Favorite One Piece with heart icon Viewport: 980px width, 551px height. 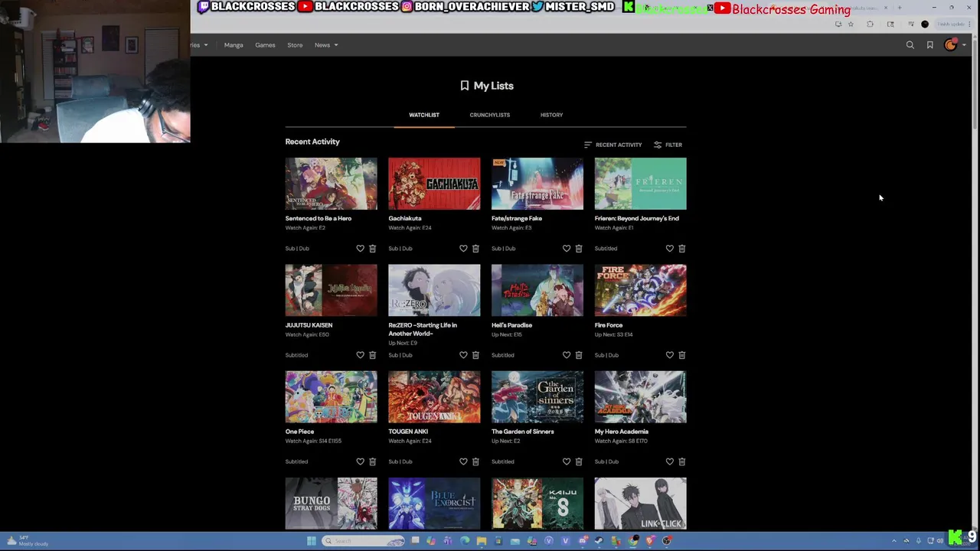[x=360, y=461]
